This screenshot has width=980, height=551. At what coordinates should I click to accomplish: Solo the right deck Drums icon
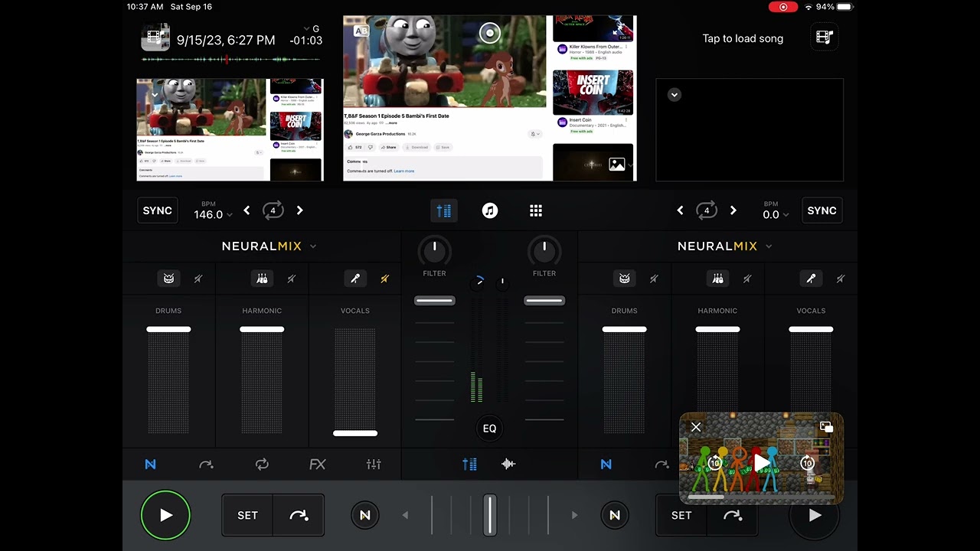click(x=625, y=279)
